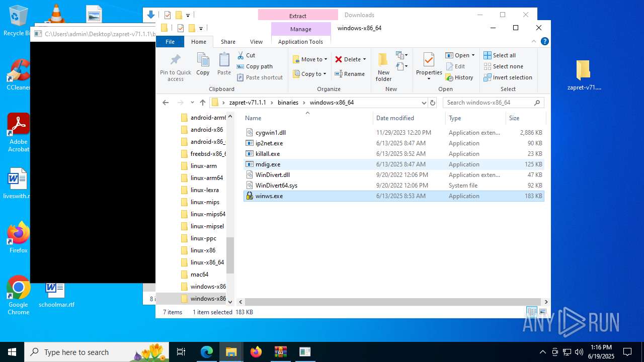Create a New folder
644x362 pixels.
pyautogui.click(x=383, y=67)
